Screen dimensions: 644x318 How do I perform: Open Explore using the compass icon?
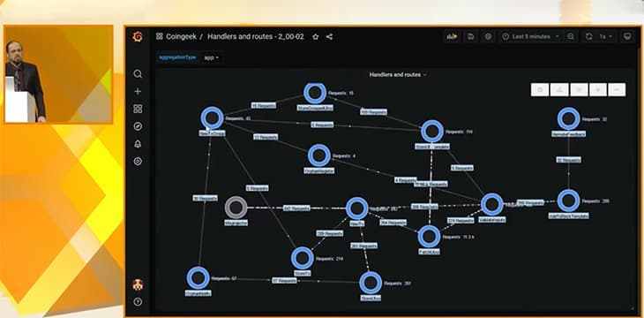click(x=138, y=126)
